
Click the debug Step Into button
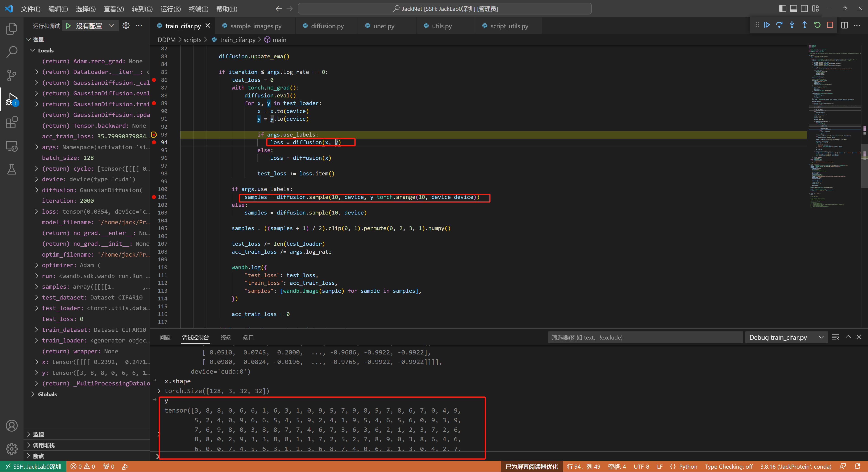tap(792, 25)
